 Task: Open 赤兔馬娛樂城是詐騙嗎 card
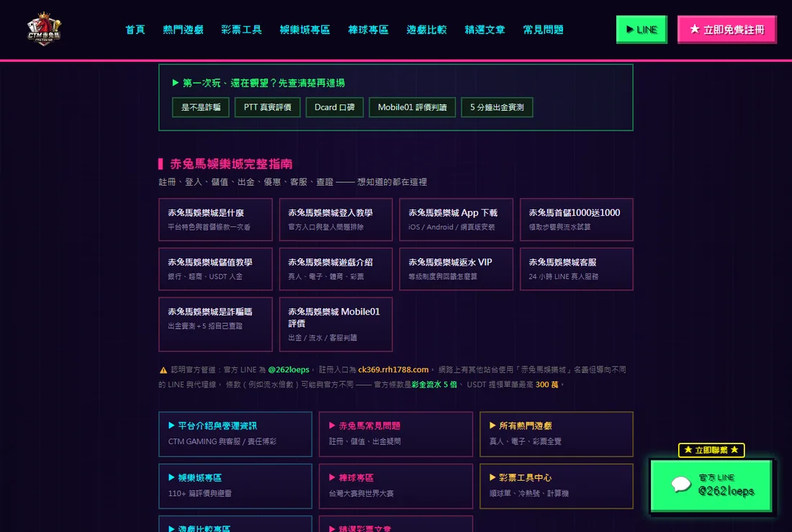pyautogui.click(x=216, y=324)
